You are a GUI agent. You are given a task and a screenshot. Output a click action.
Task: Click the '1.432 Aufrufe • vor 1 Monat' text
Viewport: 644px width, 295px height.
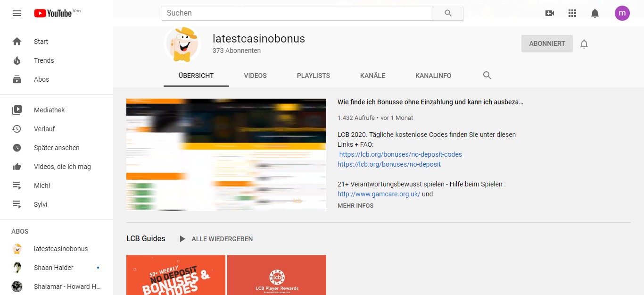click(x=375, y=118)
